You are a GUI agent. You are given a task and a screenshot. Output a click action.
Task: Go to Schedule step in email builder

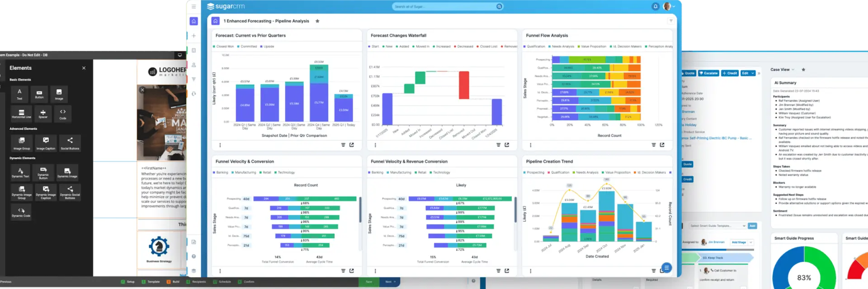pyautogui.click(x=222, y=282)
